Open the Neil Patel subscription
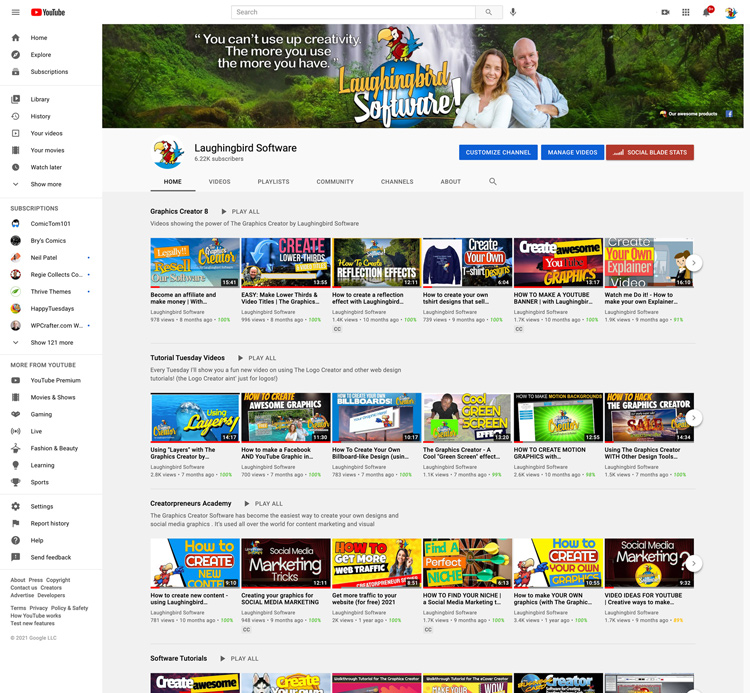Screen dimensions: 750x693 pos(44,257)
